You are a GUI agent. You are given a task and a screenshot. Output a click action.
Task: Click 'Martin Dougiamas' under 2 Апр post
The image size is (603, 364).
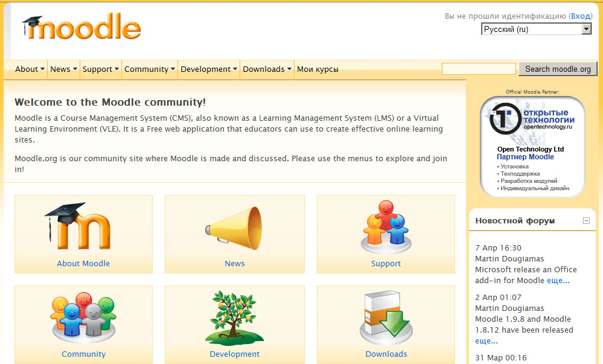point(509,308)
